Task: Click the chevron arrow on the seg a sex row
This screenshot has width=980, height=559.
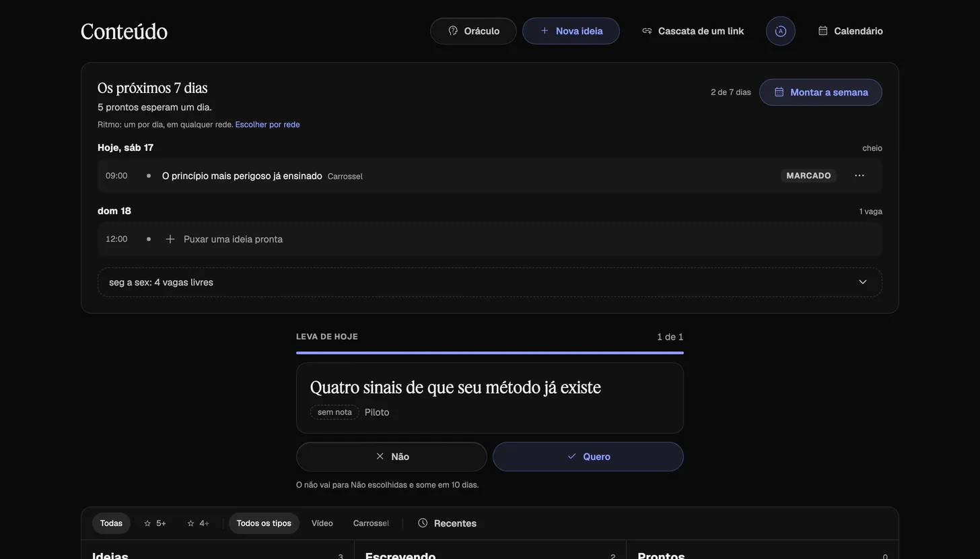Action: pos(863,282)
